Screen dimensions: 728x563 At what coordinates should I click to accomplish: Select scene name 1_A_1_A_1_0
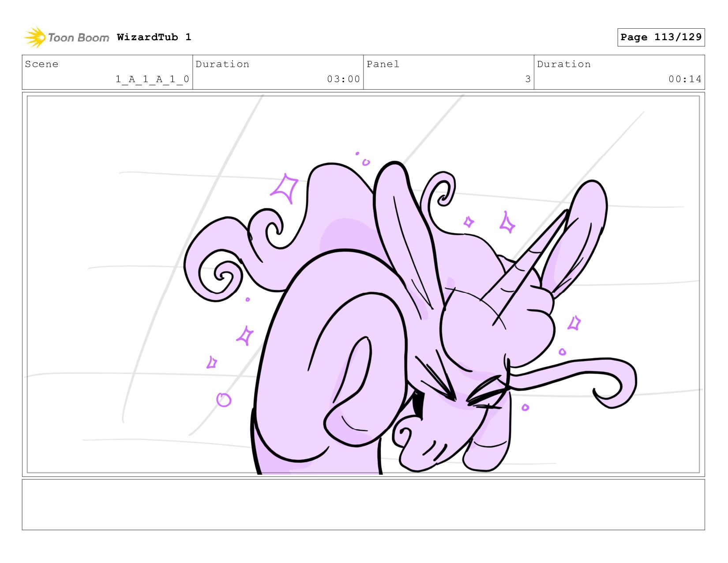point(152,79)
